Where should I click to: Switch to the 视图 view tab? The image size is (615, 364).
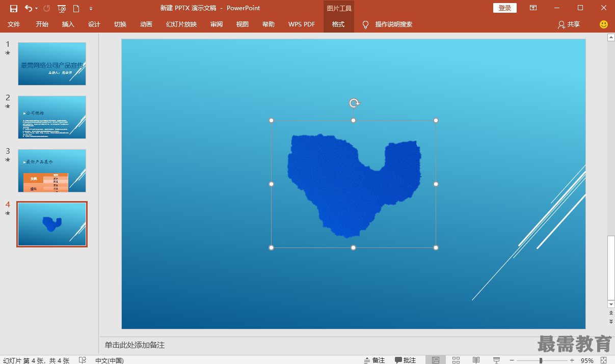pos(243,24)
